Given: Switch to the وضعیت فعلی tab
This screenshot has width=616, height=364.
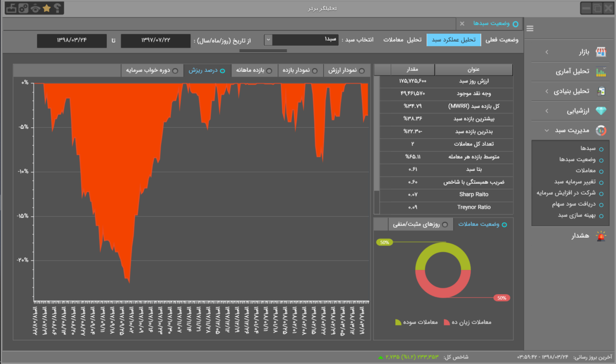Looking at the screenshot, I should tap(502, 40).
